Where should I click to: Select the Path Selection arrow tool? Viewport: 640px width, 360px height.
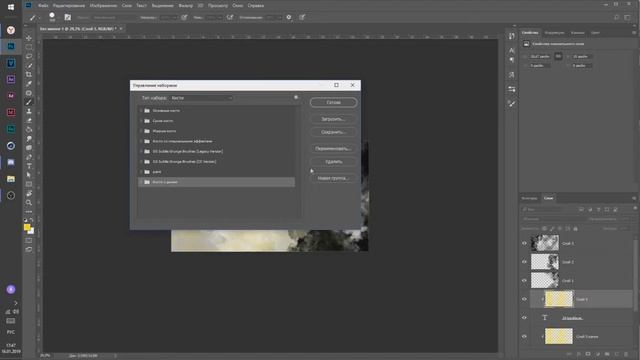click(29, 175)
